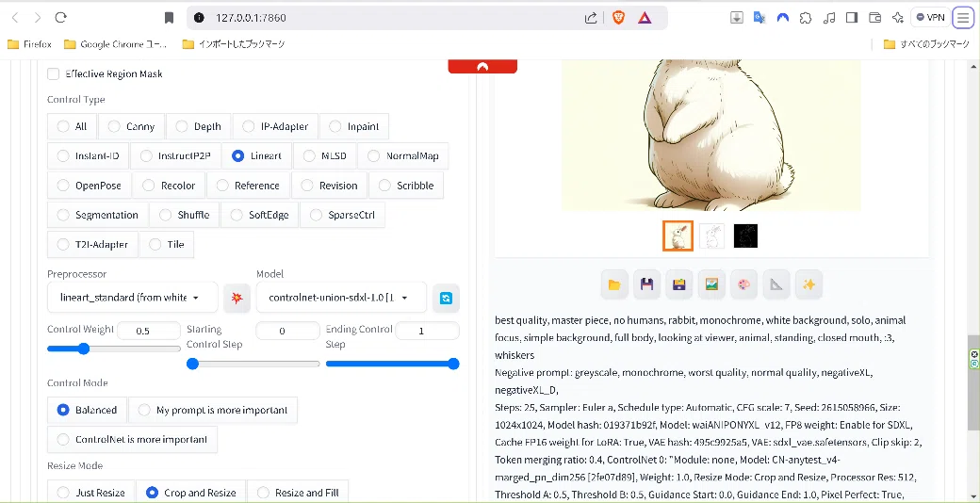Click the sparkle upscale icon
Viewport: 980px width, 503px height.
(808, 284)
